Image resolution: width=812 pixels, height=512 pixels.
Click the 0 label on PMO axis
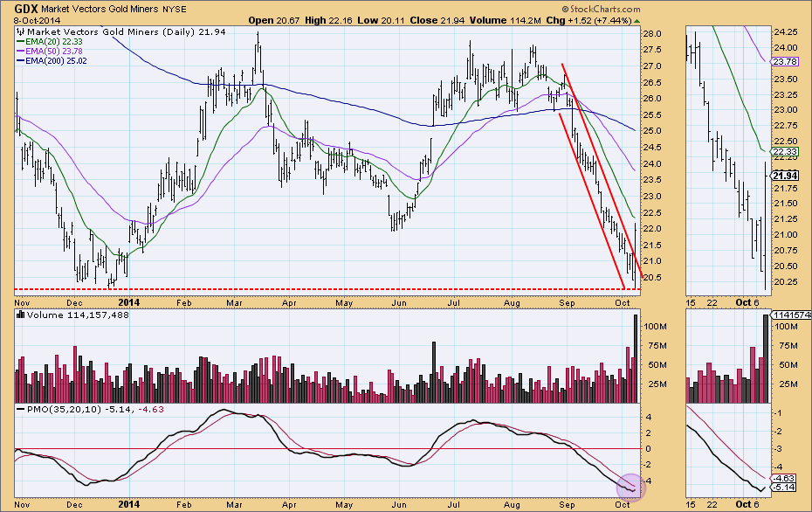648,449
